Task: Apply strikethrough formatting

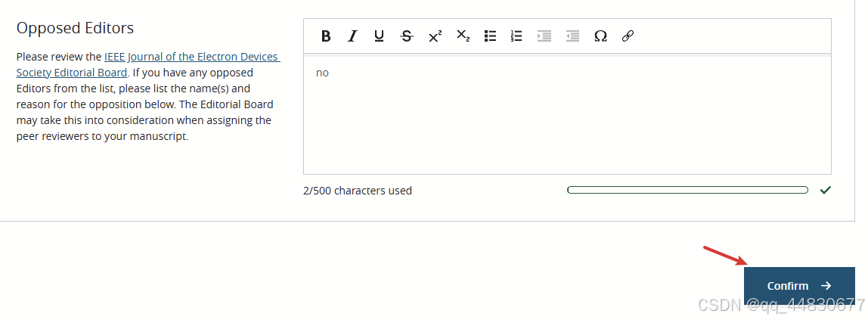Action: [407, 36]
